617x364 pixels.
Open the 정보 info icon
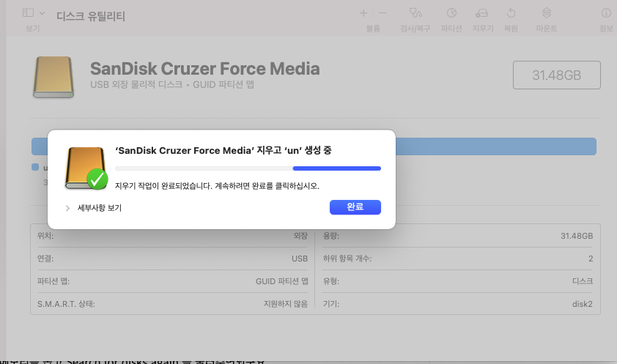(606, 13)
